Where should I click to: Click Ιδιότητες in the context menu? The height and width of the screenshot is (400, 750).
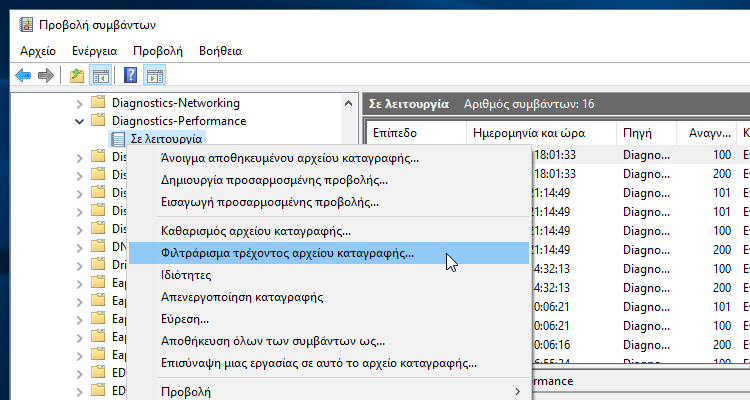tap(186, 274)
